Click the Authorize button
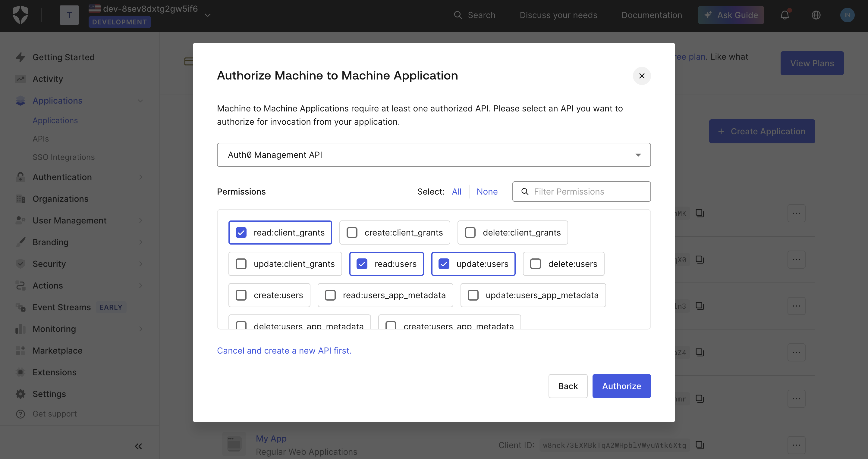The height and width of the screenshot is (459, 868). click(622, 386)
